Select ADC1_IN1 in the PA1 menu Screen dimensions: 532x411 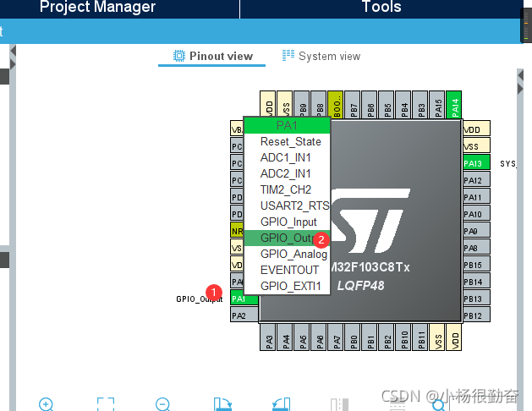tap(287, 157)
